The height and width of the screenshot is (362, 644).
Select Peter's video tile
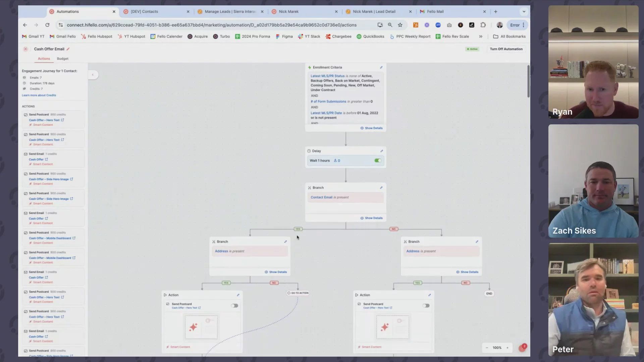(593, 300)
